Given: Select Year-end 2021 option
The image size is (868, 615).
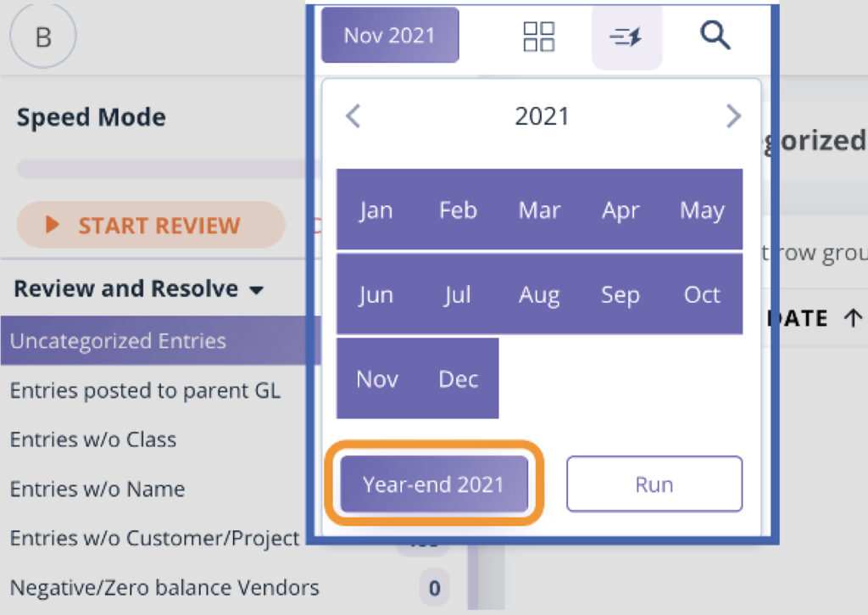Looking at the screenshot, I should 434,484.
